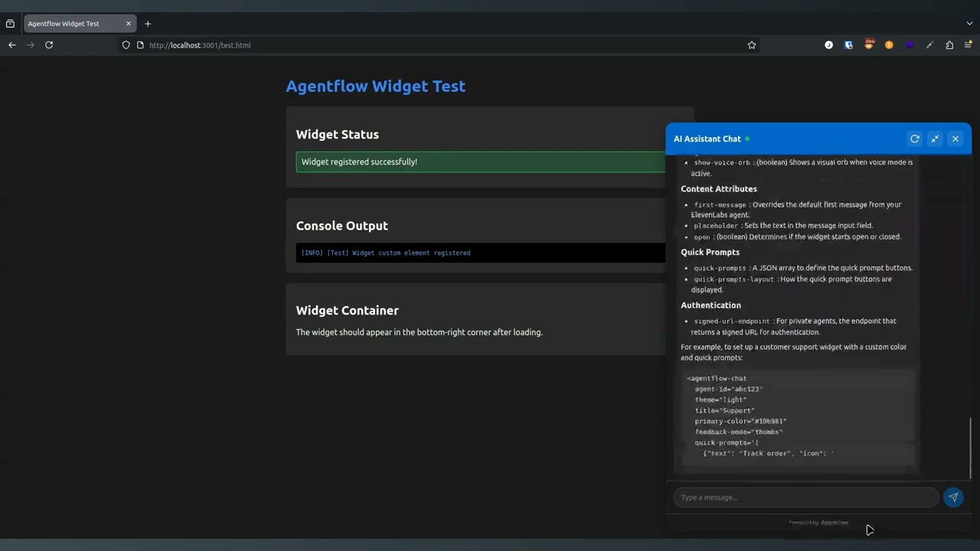Click the "show-voice-orb" attribute name
This screenshot has width=980, height=551.
coord(722,162)
